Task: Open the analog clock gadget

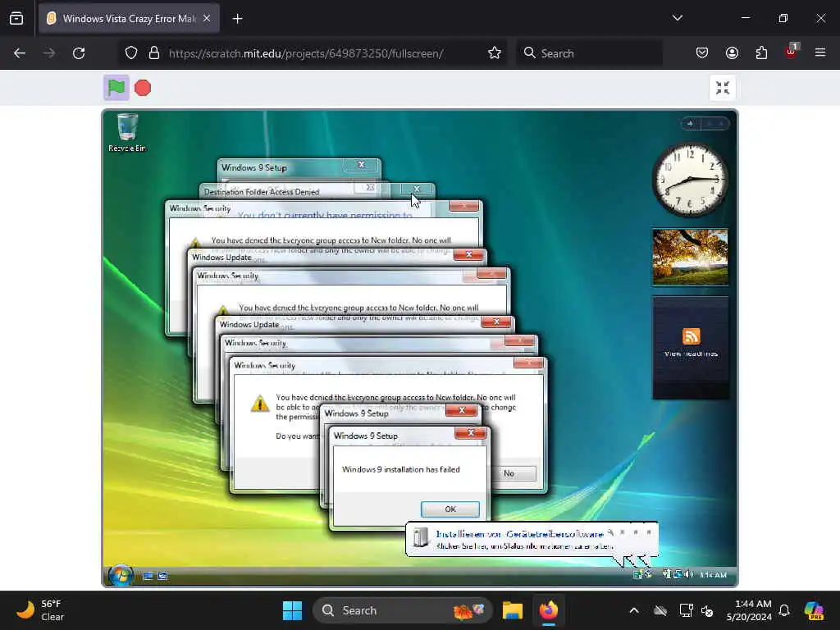Action: coord(690,180)
